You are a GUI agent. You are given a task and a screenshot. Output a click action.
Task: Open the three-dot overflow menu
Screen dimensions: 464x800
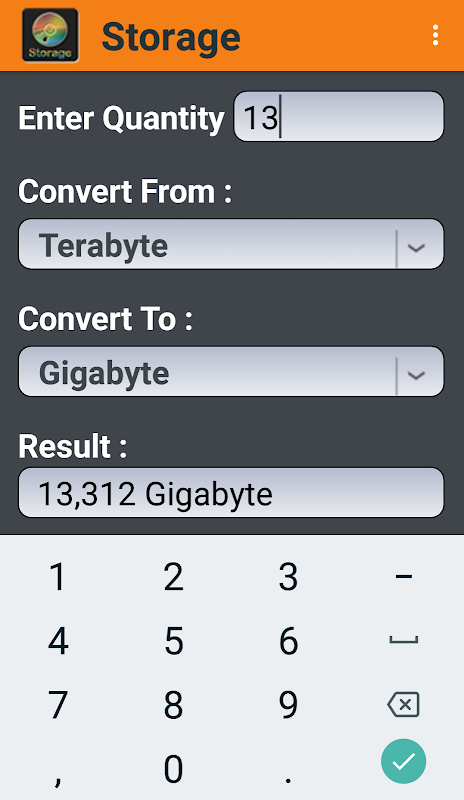pos(435,35)
